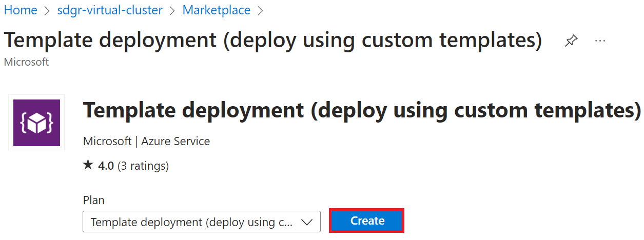The height and width of the screenshot is (240, 644).
Task: Click the 4.0 rating score
Action: [106, 166]
